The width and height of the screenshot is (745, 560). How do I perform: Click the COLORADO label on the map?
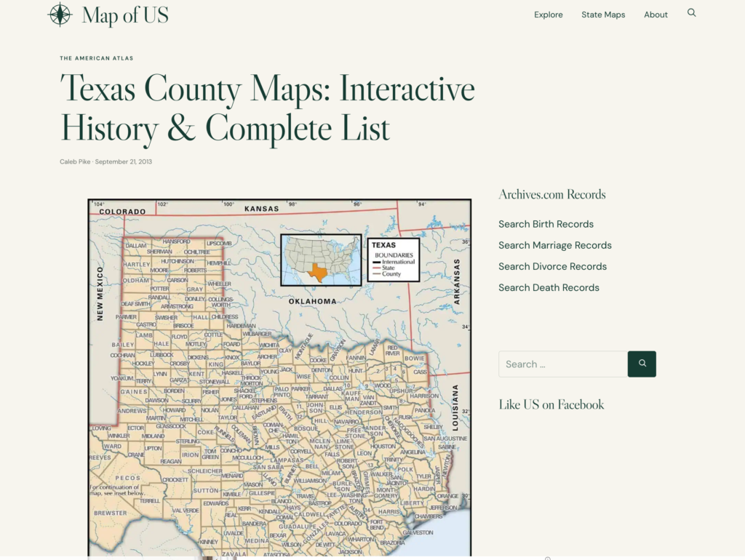[122, 212]
